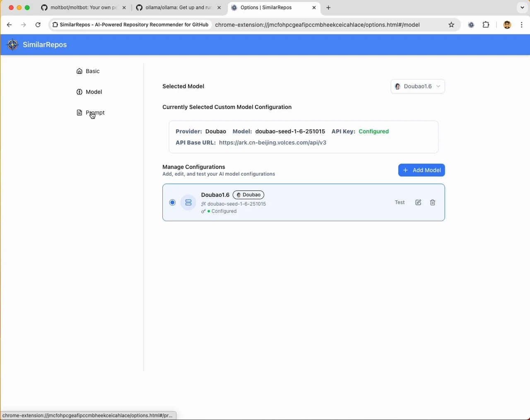Click the model icon next to Model
Image resolution: width=530 pixels, height=420 pixels.
click(x=79, y=92)
